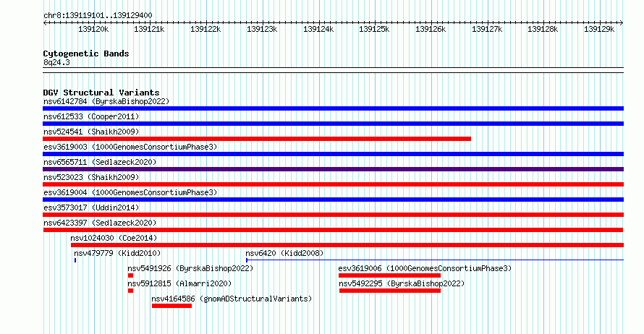Click the blue bar under nsv612533

click(333, 124)
